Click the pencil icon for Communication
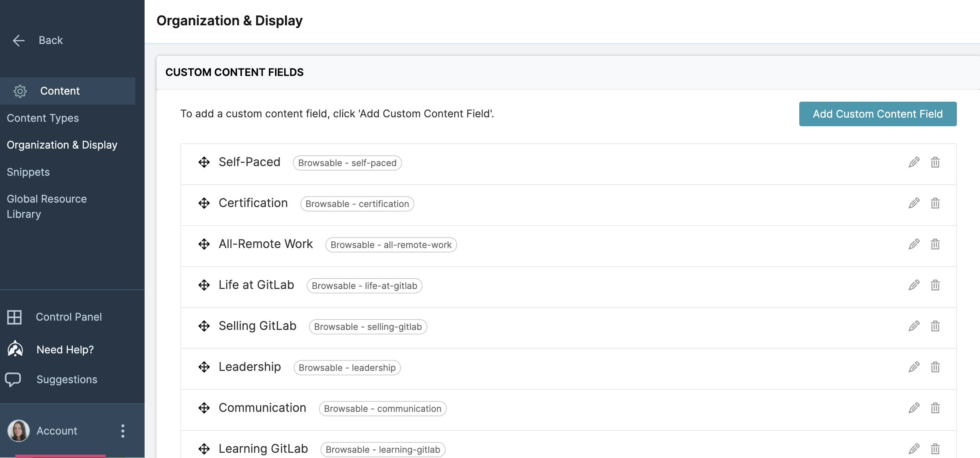This screenshot has height=458, width=980. pos(914,408)
